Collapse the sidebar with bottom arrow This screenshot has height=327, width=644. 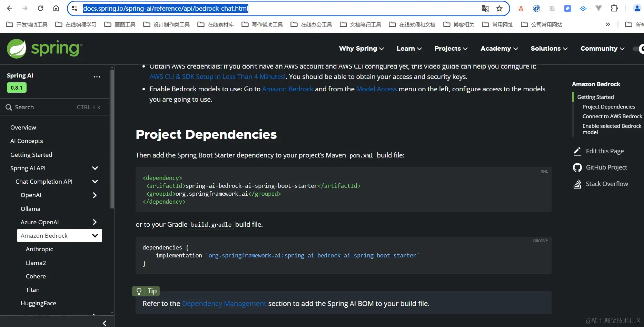[105, 323]
